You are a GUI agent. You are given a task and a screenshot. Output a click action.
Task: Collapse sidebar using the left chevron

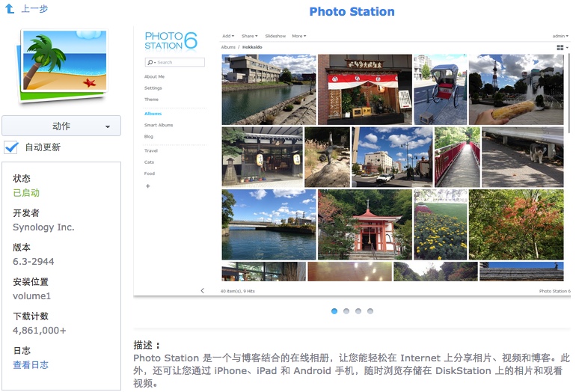(x=202, y=291)
